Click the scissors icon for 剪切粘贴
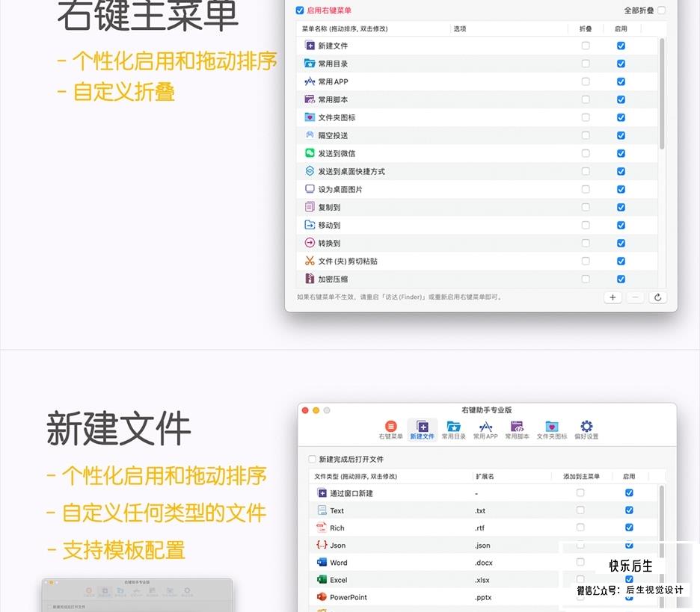700x612 pixels. 310,261
